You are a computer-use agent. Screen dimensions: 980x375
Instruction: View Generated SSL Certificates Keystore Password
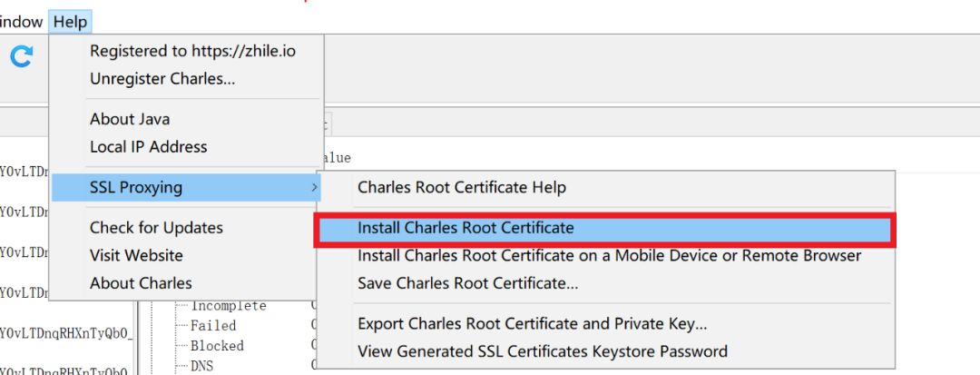[605, 351]
